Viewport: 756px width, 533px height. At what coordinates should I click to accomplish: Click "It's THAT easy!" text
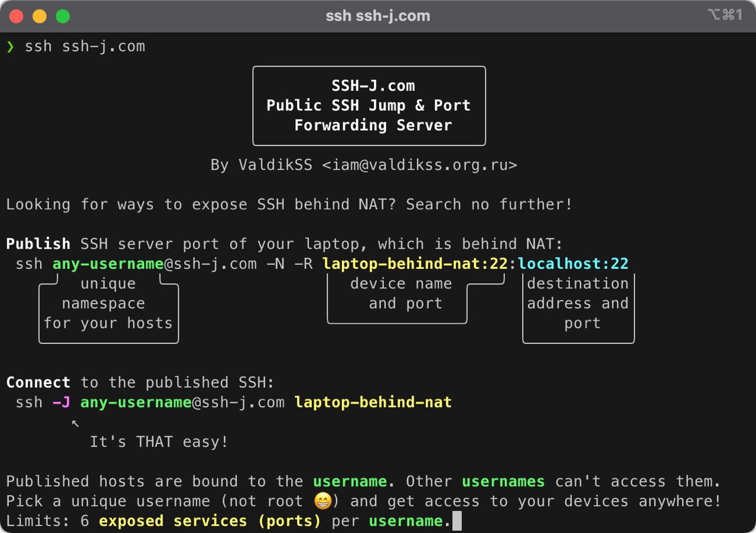coord(159,442)
